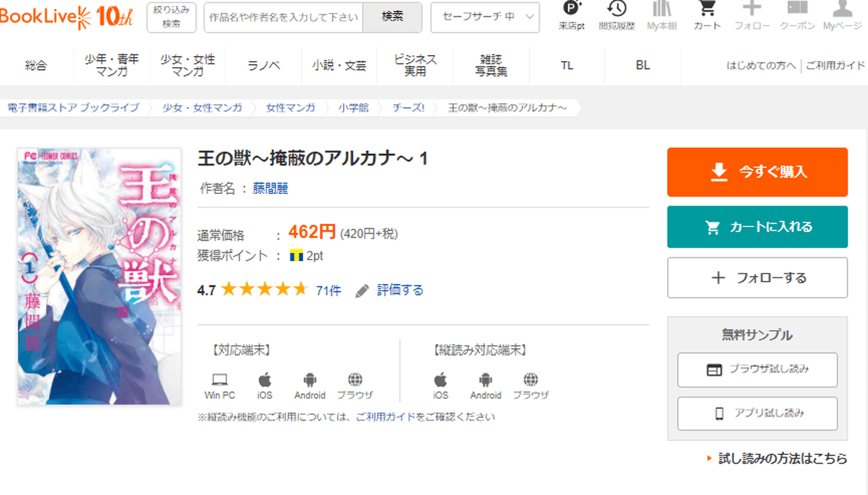The image size is (868, 495).
Task: Click the フォローする button
Action: 757,278
